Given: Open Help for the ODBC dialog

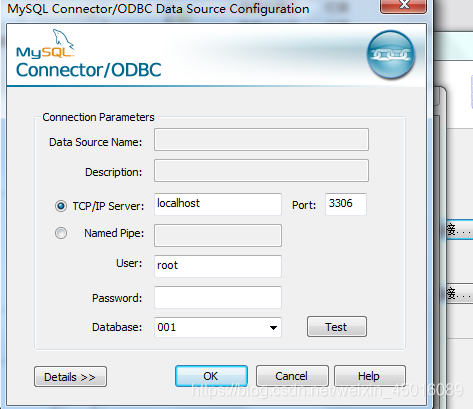Looking at the screenshot, I should [x=370, y=376].
